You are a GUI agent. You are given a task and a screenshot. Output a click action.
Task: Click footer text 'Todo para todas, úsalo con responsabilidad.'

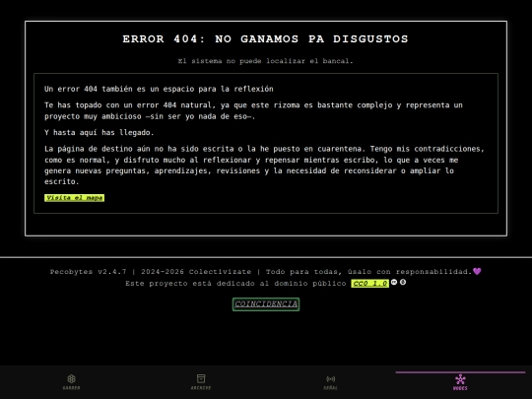(x=368, y=272)
